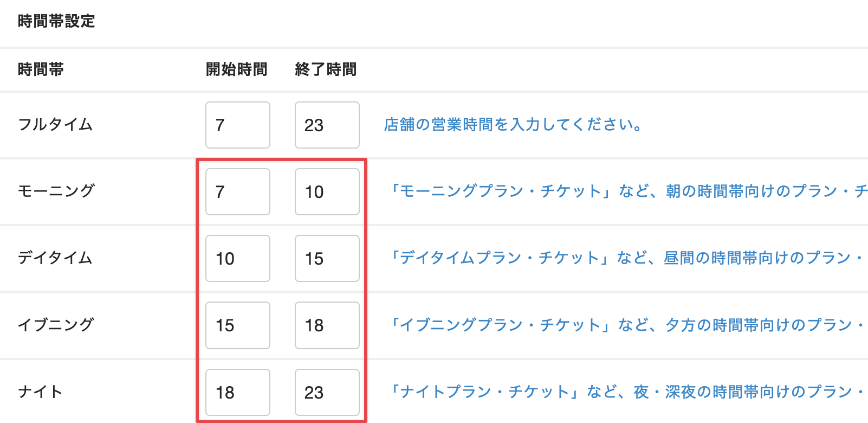Click the モーニング row label
868x423 pixels.
[x=56, y=191]
